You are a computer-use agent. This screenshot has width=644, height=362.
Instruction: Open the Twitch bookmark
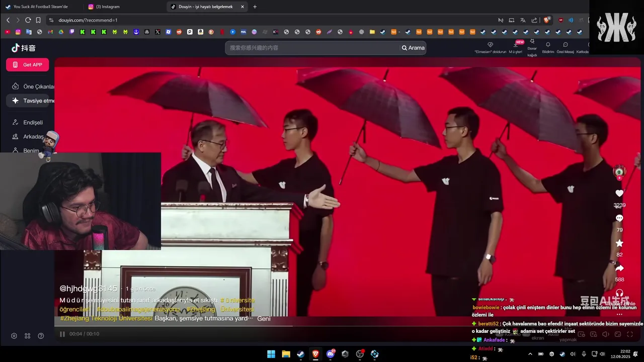tap(71, 32)
